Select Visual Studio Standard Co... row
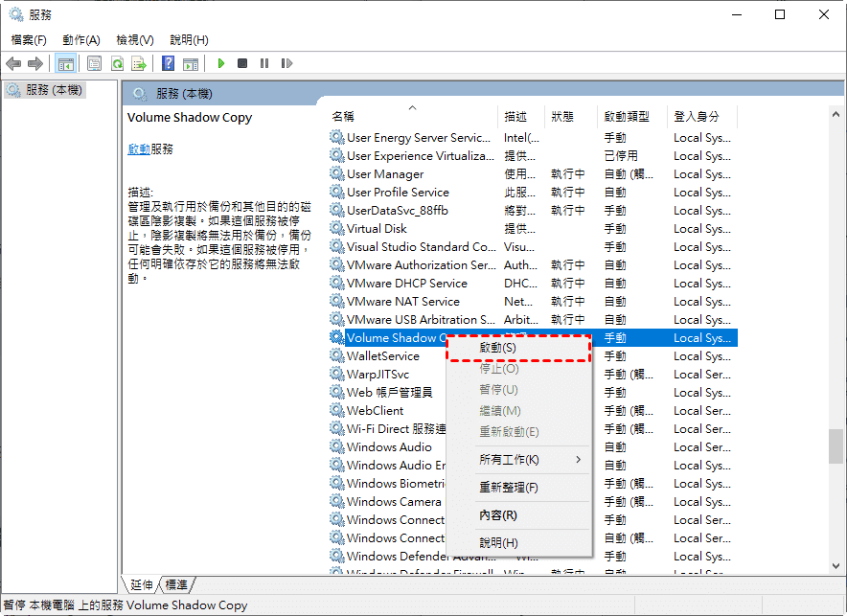The height and width of the screenshot is (616, 847). point(533,247)
